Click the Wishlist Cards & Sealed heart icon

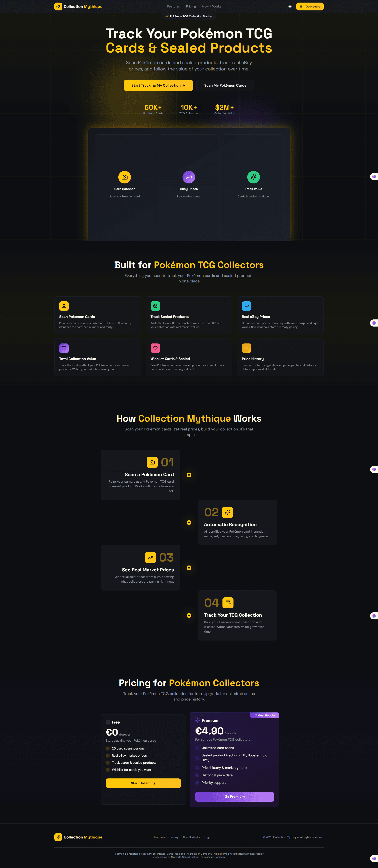pyautogui.click(x=155, y=348)
